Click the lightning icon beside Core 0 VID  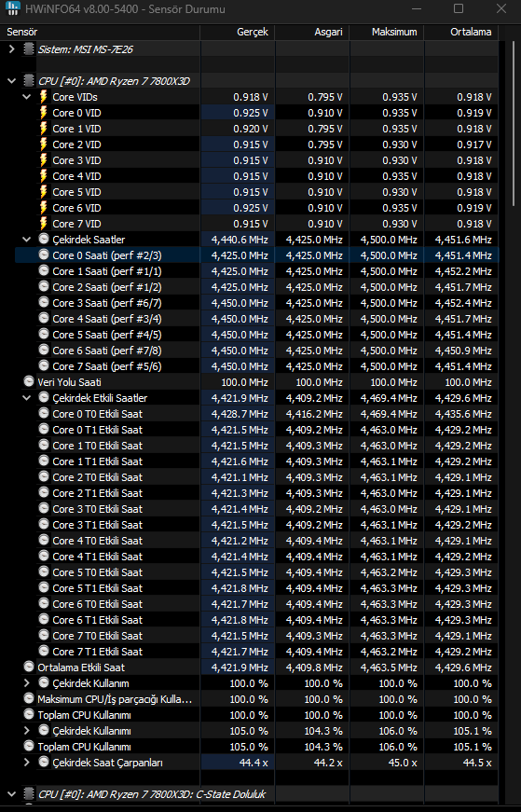point(44,113)
